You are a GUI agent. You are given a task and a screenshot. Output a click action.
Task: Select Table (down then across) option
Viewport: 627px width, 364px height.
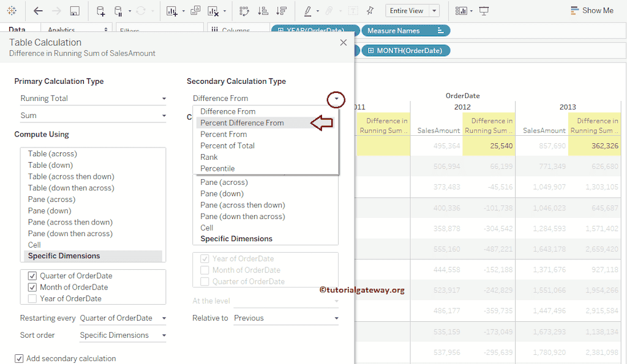[x=93, y=188]
